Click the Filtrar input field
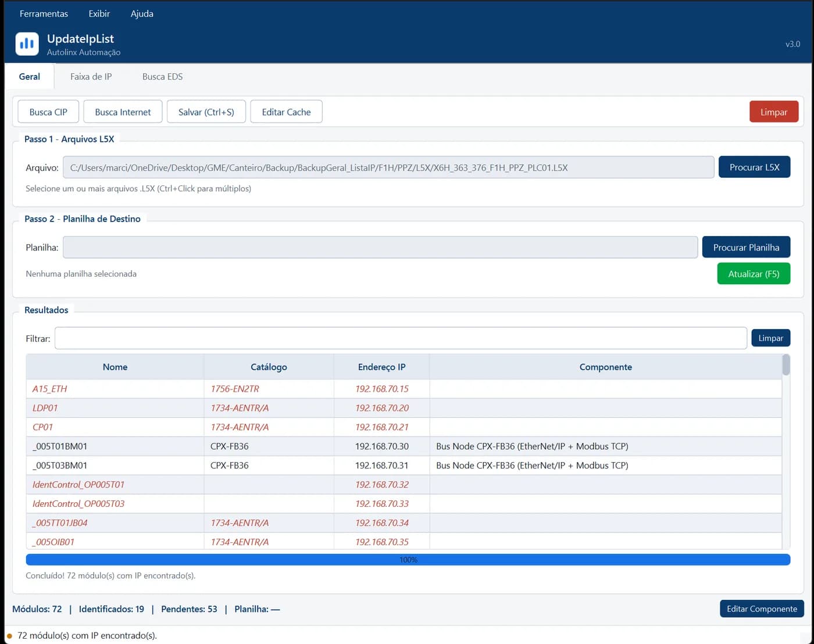Image resolution: width=814 pixels, height=644 pixels. tap(401, 338)
